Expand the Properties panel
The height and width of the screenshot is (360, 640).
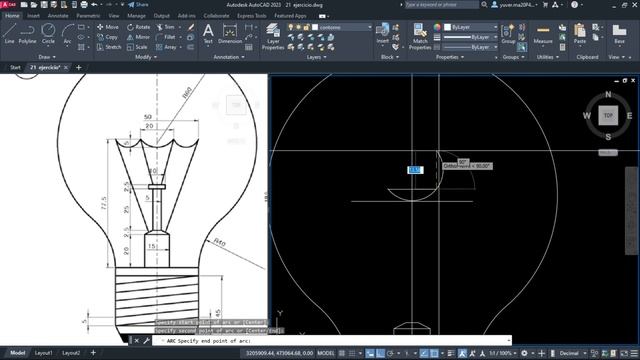point(450,57)
